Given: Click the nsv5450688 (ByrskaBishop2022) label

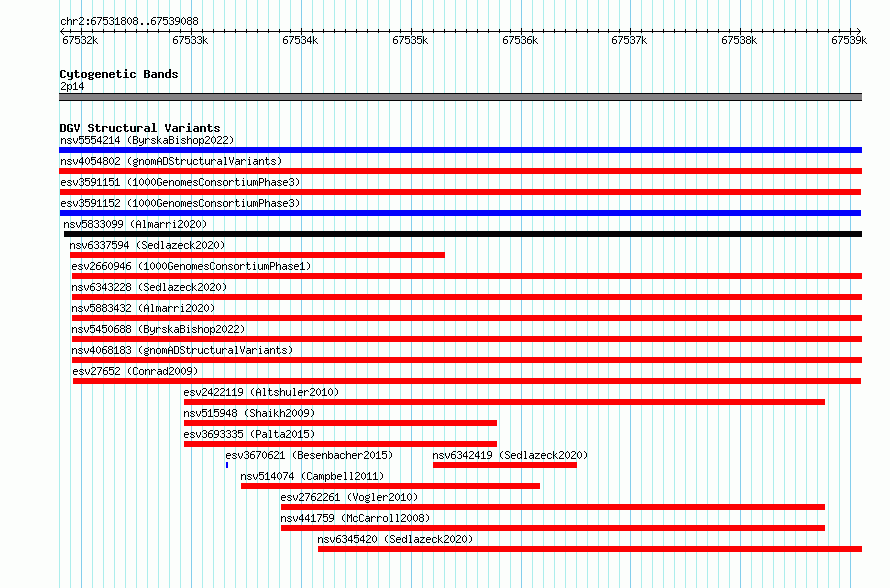Looking at the screenshot, I should coord(158,329).
